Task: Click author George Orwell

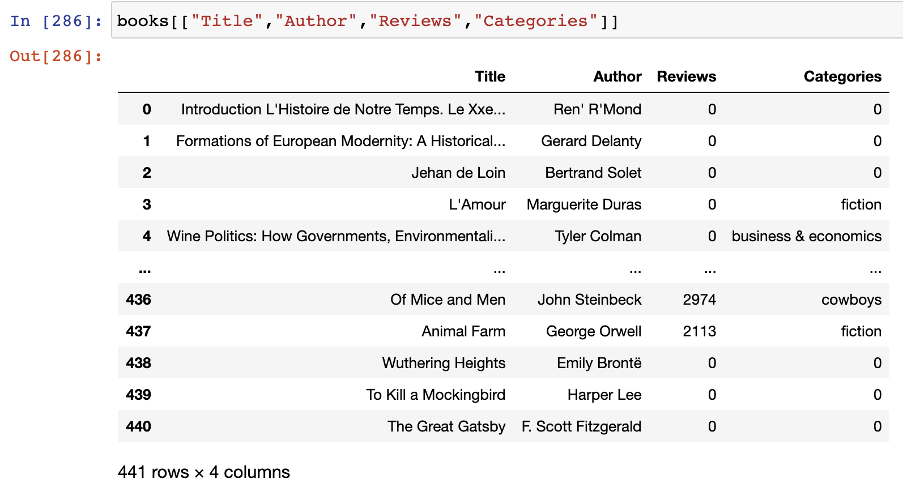Action: tap(594, 331)
